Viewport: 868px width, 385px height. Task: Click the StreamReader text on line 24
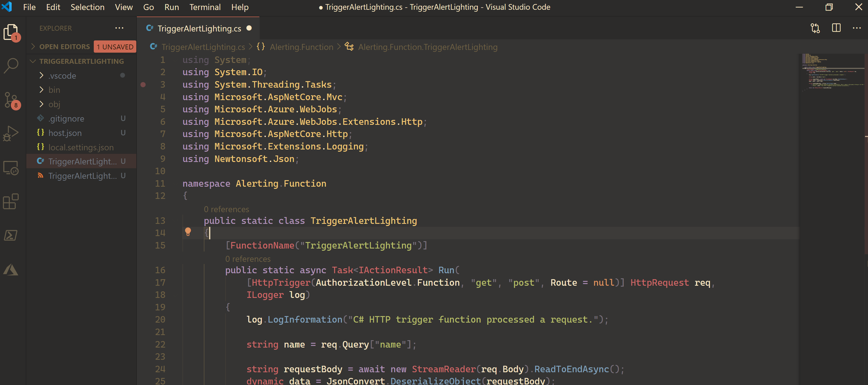point(444,369)
